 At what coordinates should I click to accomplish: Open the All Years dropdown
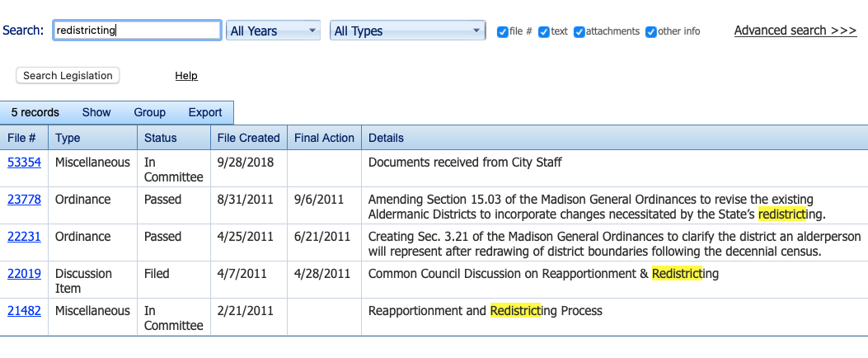tap(274, 31)
